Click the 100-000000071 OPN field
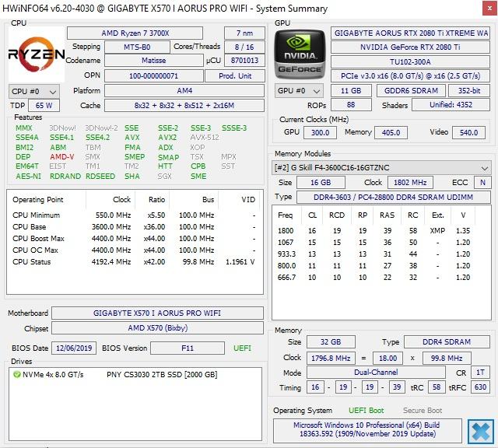 pos(154,76)
